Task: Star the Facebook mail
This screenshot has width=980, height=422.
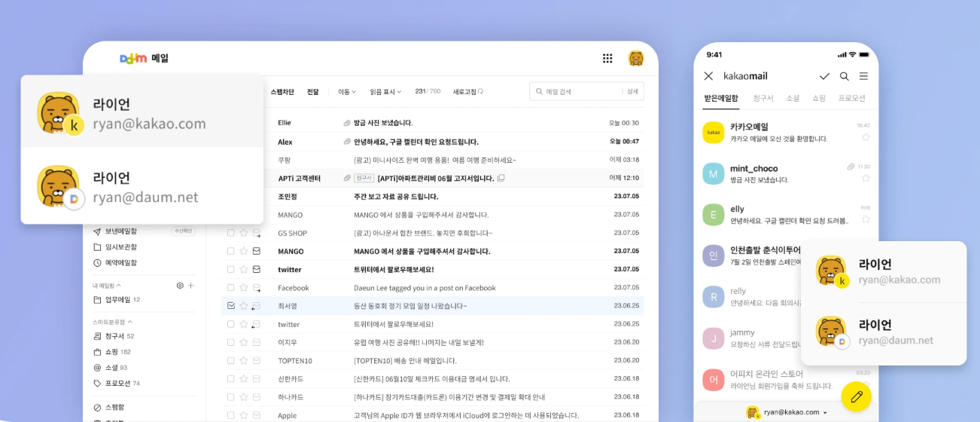Action: coord(243,288)
